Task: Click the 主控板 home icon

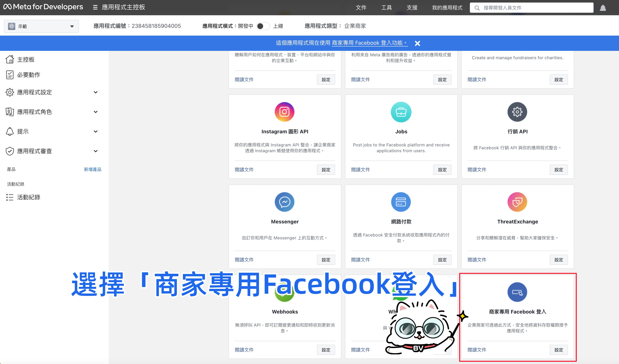Action: click(x=10, y=59)
